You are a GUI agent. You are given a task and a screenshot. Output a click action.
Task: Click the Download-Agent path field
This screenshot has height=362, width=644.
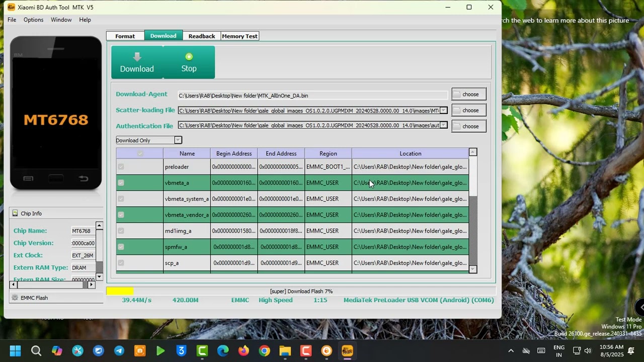pos(312,96)
